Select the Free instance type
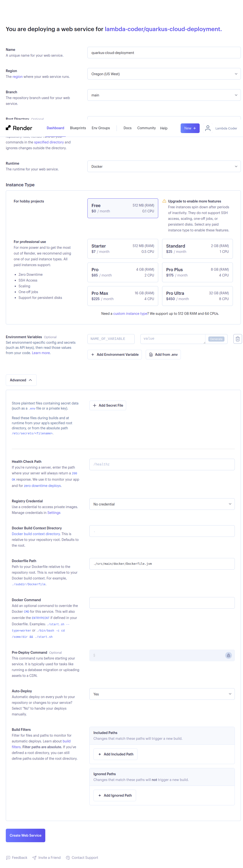 pyautogui.click(x=123, y=208)
